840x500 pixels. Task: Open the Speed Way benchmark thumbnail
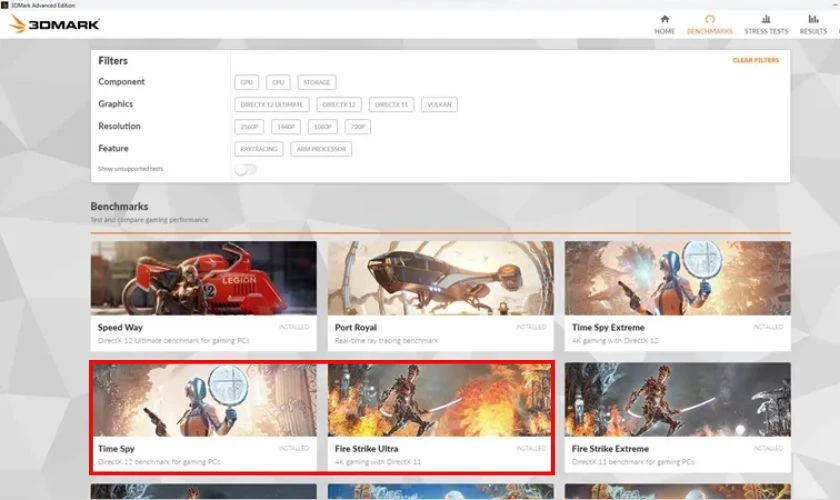204,278
